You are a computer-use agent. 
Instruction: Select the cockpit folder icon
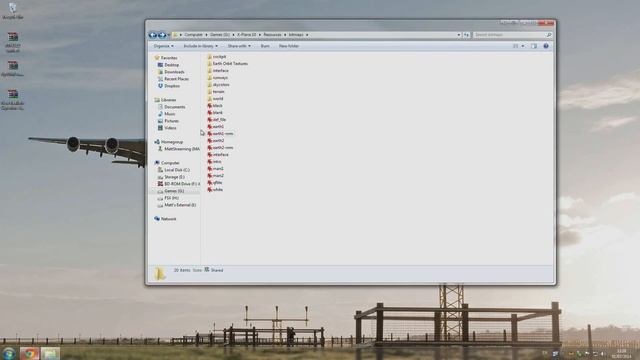coord(209,57)
